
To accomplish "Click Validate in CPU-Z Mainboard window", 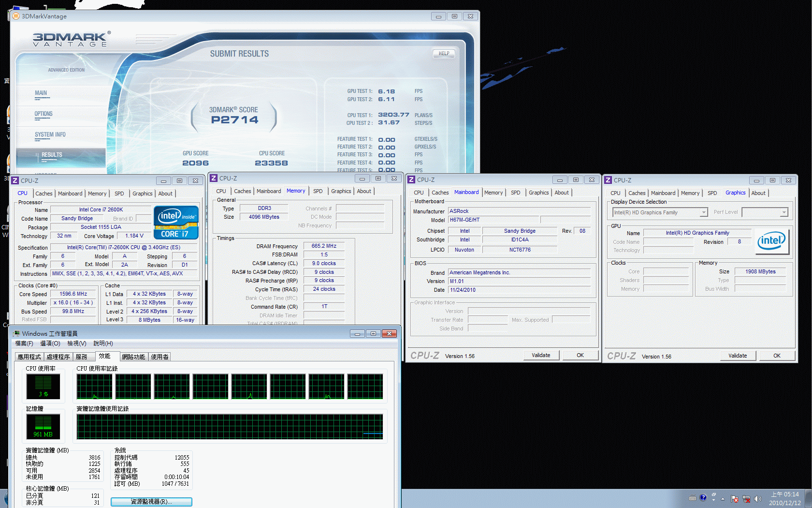I will (541, 355).
